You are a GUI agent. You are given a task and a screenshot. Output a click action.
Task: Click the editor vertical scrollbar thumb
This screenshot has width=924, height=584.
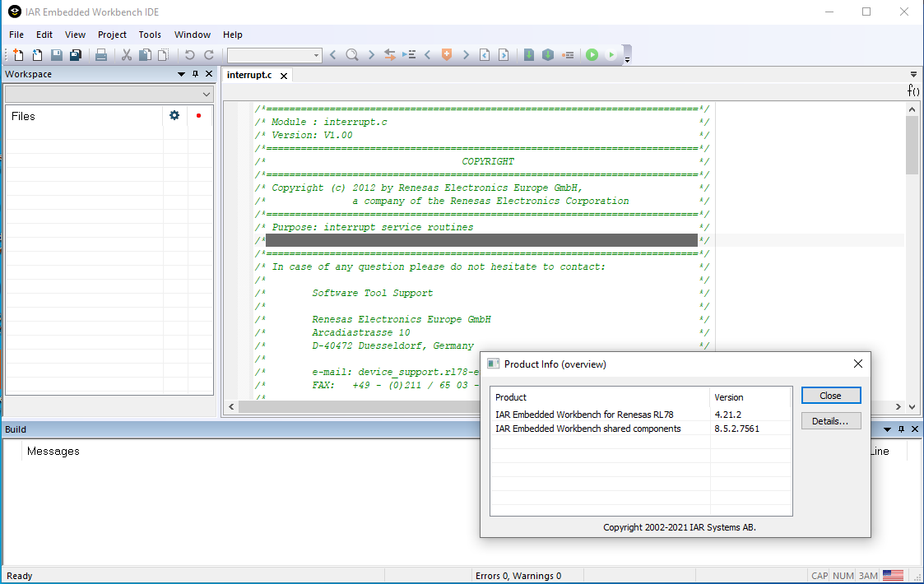912,145
